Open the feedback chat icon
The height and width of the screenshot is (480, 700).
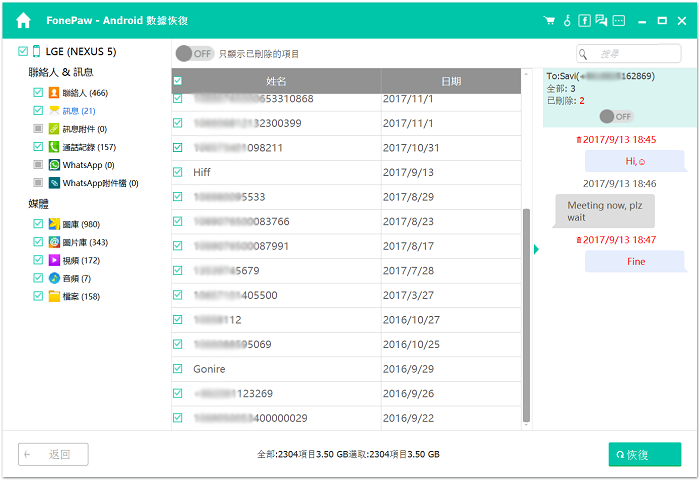pyautogui.click(x=601, y=21)
